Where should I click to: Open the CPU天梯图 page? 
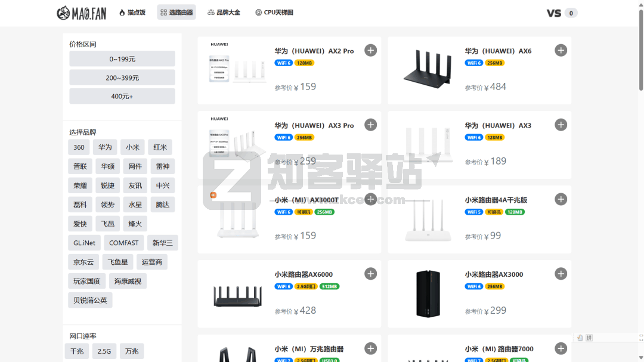274,13
